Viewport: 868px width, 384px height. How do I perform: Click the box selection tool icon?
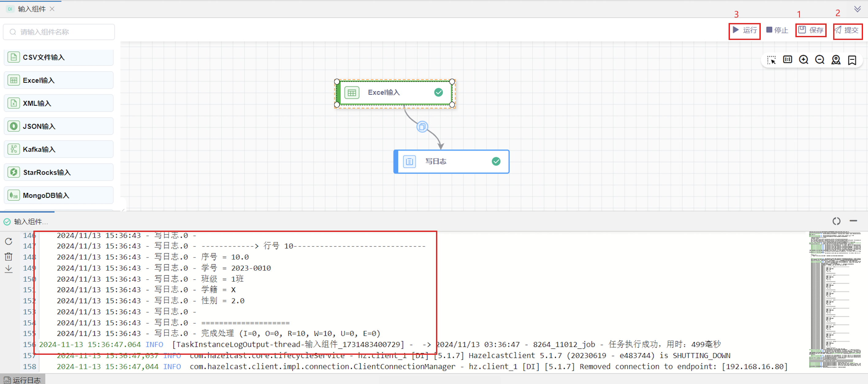[x=771, y=60]
